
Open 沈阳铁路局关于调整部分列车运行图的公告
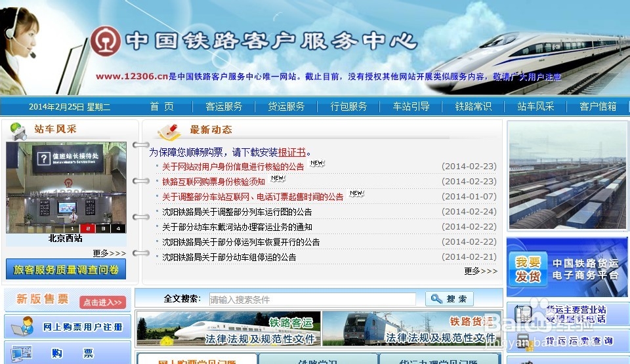pos(237,212)
